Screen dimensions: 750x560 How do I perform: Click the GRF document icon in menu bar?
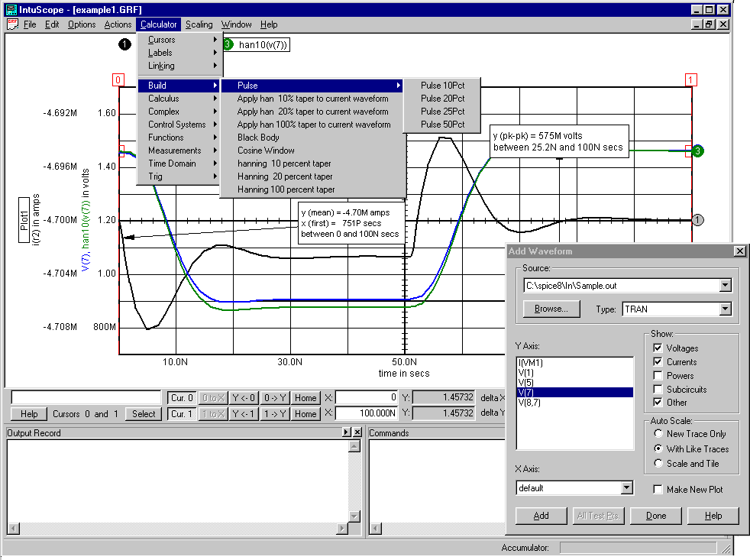(x=11, y=24)
